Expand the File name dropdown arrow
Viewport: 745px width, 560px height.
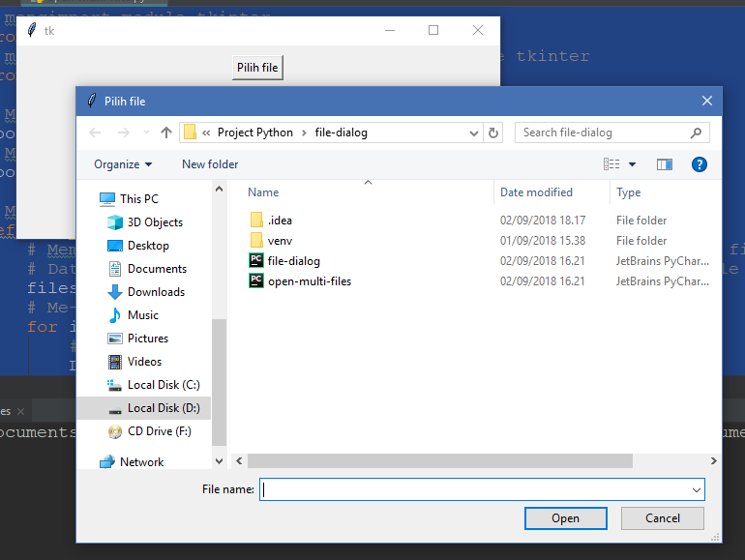[697, 489]
